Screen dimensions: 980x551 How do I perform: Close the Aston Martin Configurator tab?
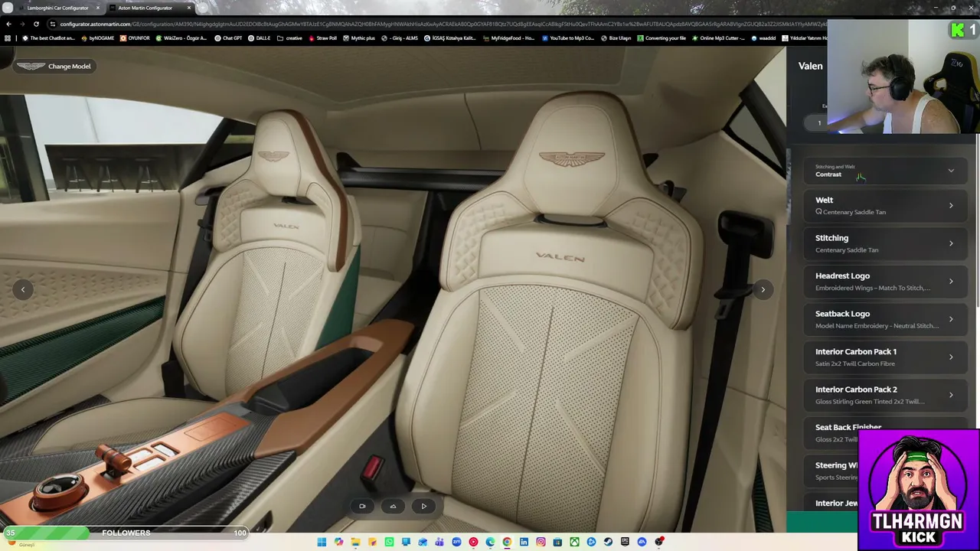click(189, 8)
